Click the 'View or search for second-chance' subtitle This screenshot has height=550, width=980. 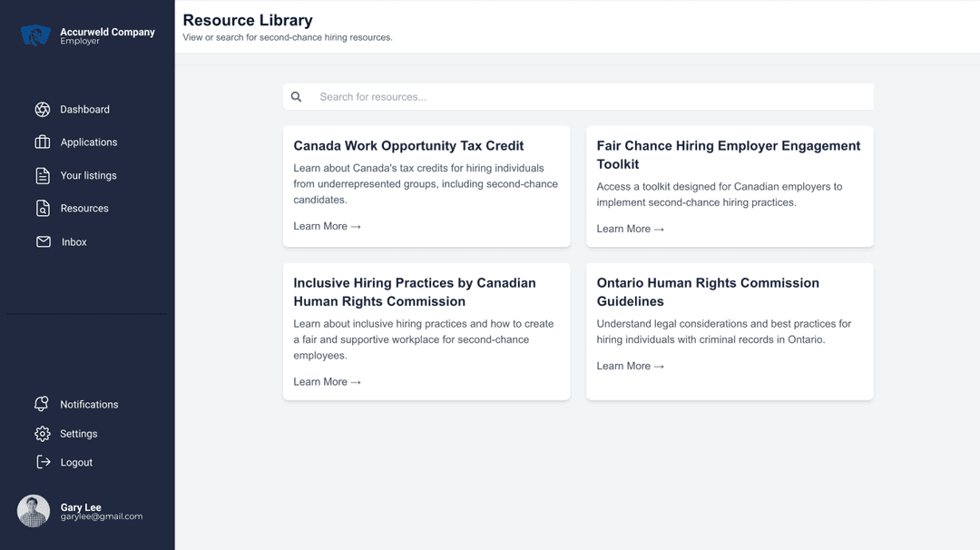[x=288, y=37]
